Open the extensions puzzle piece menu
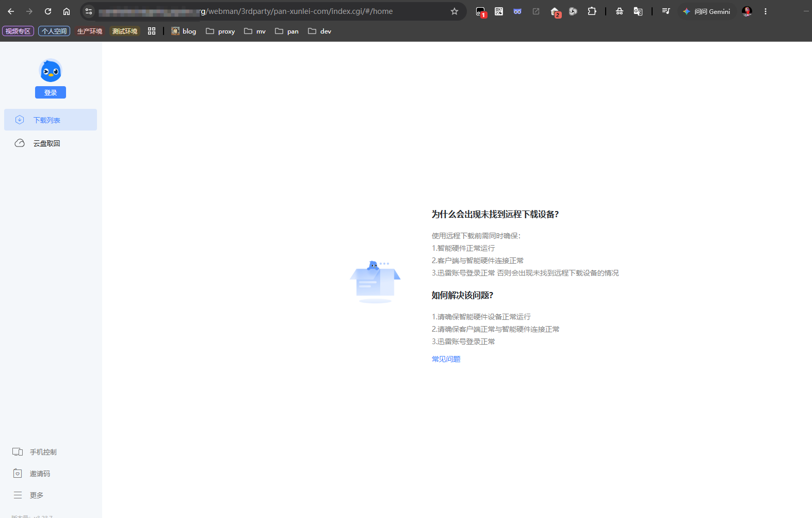 592,11
